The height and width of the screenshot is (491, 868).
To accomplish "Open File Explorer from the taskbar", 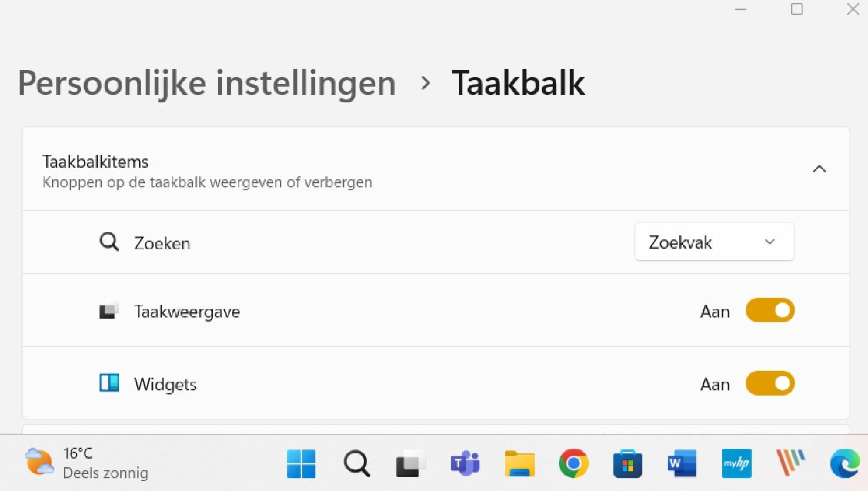I will click(x=518, y=463).
